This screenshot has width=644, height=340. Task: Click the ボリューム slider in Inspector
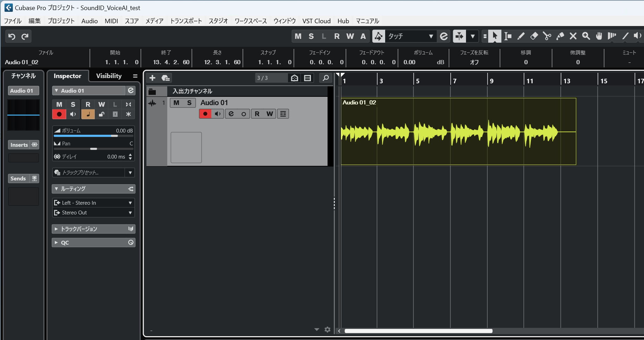[94, 136]
